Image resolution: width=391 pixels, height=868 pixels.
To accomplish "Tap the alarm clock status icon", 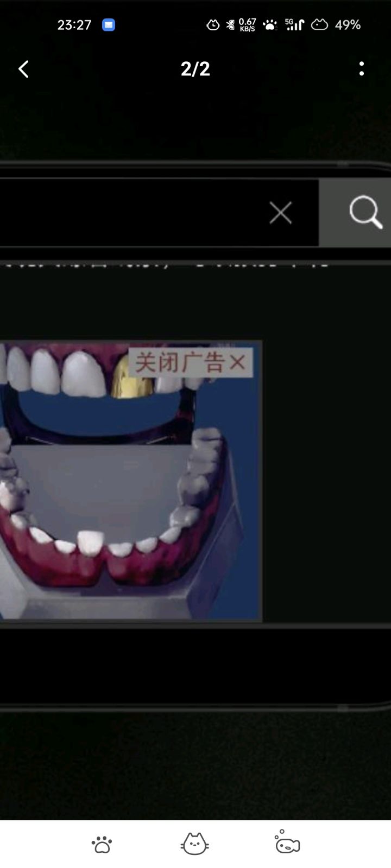I will (213, 24).
